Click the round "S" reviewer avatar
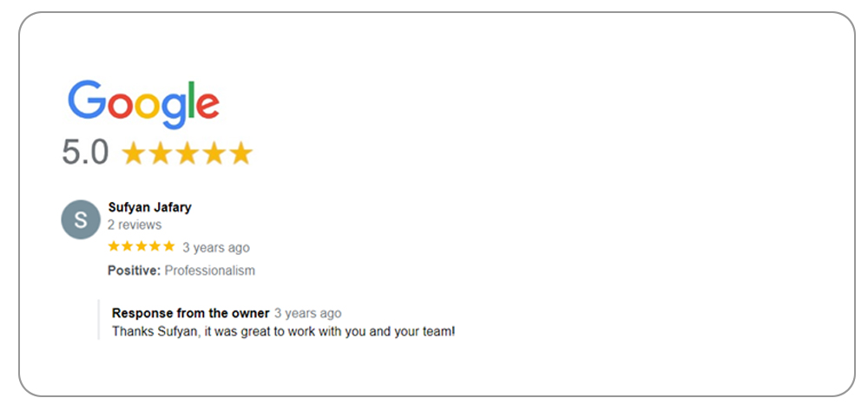The width and height of the screenshot is (868, 411). pyautogui.click(x=81, y=219)
